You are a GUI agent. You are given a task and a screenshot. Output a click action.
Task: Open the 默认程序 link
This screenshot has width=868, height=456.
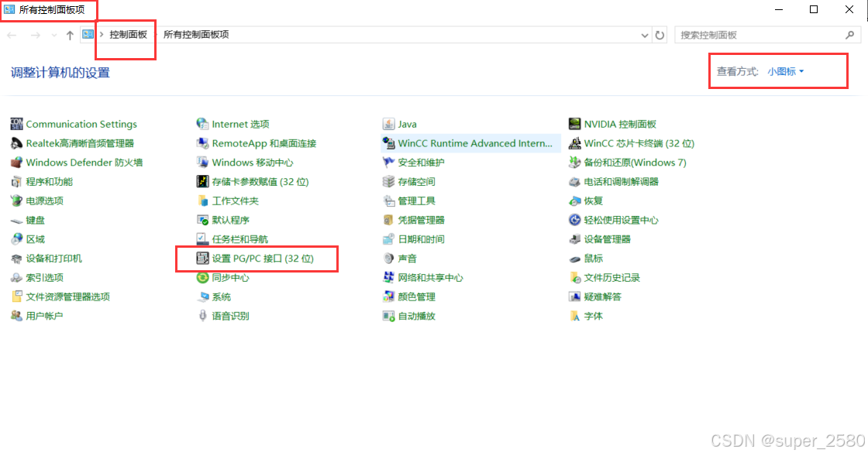point(231,220)
